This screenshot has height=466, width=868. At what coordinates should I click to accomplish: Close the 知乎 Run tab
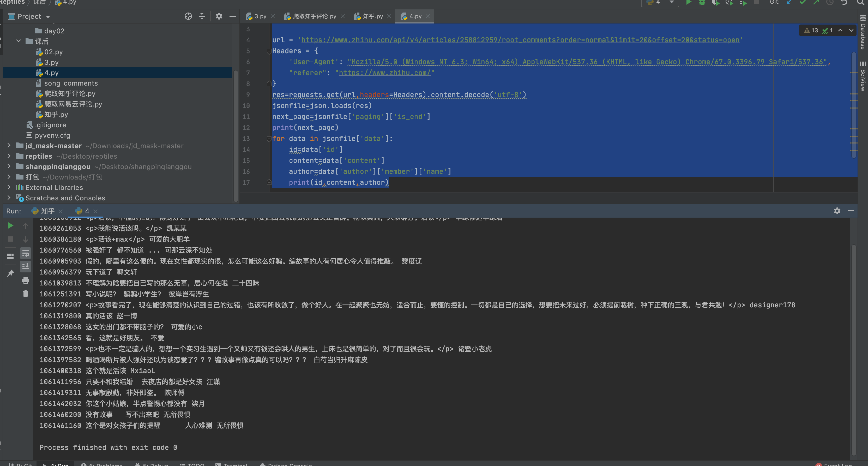tap(61, 211)
